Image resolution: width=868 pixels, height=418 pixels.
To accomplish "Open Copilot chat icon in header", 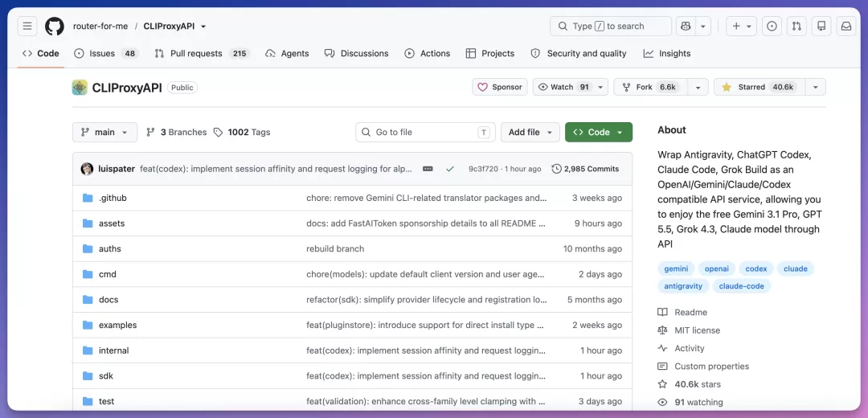I will click(x=686, y=26).
